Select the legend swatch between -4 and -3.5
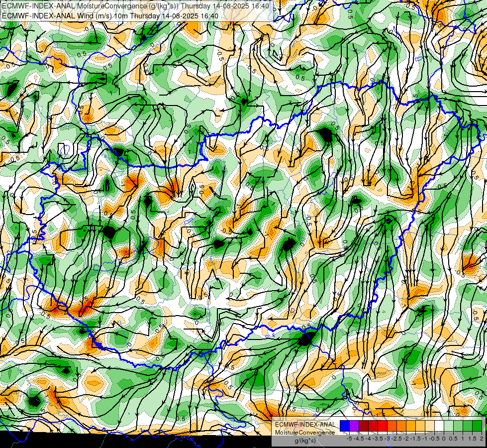 (x=373, y=426)
